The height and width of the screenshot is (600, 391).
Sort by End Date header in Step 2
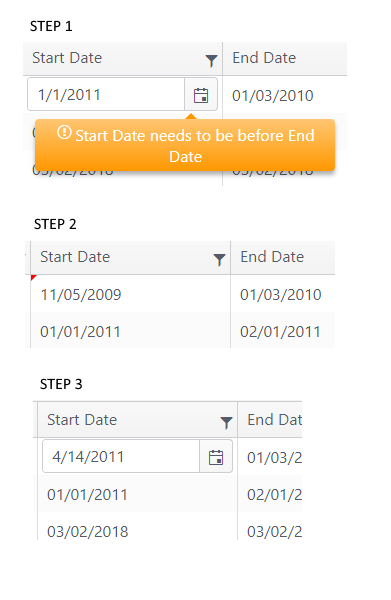coord(272,257)
